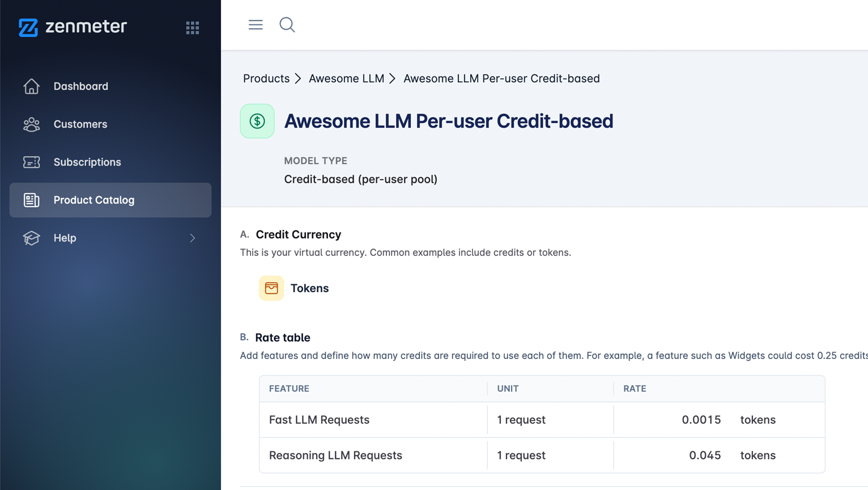
Task: Click the rate table description text
Action: [554, 356]
